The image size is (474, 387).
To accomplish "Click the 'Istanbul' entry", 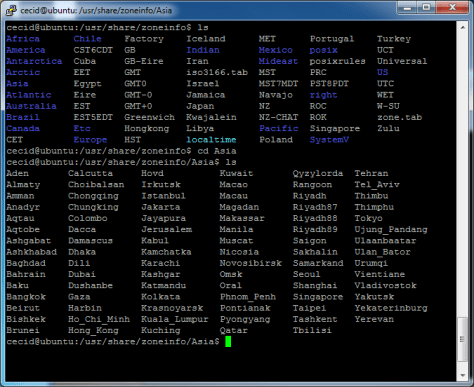I will [x=163, y=196].
